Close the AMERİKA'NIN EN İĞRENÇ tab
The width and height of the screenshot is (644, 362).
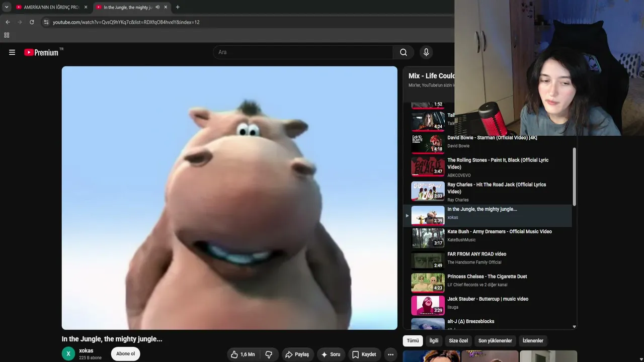point(86,7)
